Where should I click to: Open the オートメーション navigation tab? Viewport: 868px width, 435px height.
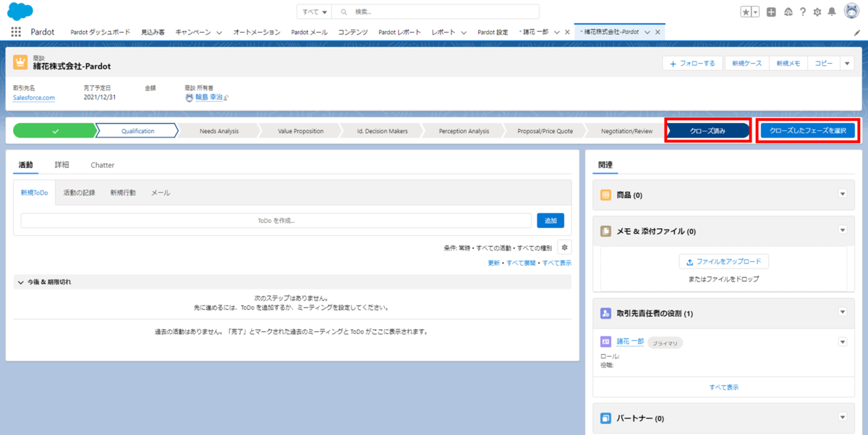[x=256, y=33]
